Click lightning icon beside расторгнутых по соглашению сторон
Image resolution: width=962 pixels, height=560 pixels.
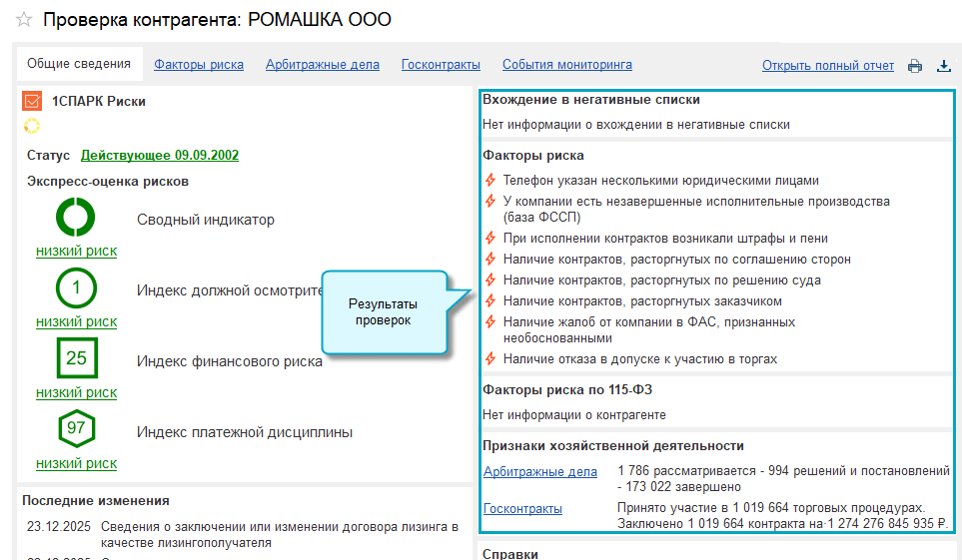point(490,259)
